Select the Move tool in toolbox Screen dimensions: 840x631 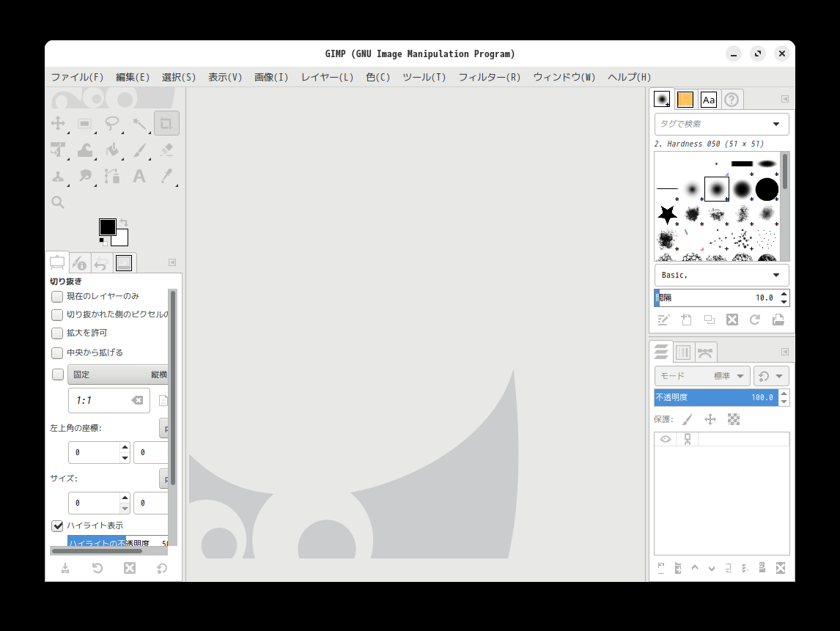coord(58,124)
